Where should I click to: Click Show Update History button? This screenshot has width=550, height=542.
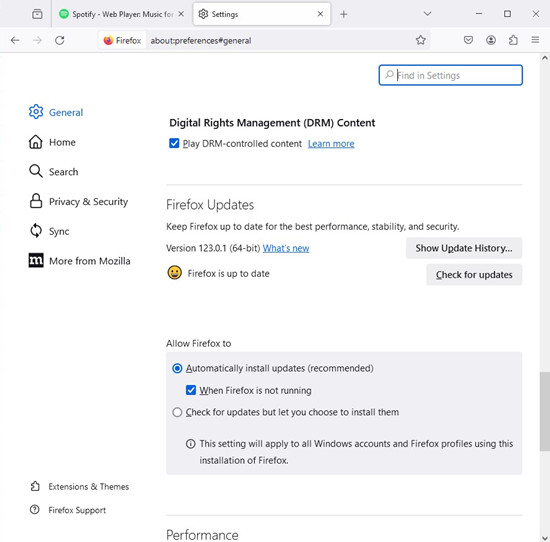(464, 248)
